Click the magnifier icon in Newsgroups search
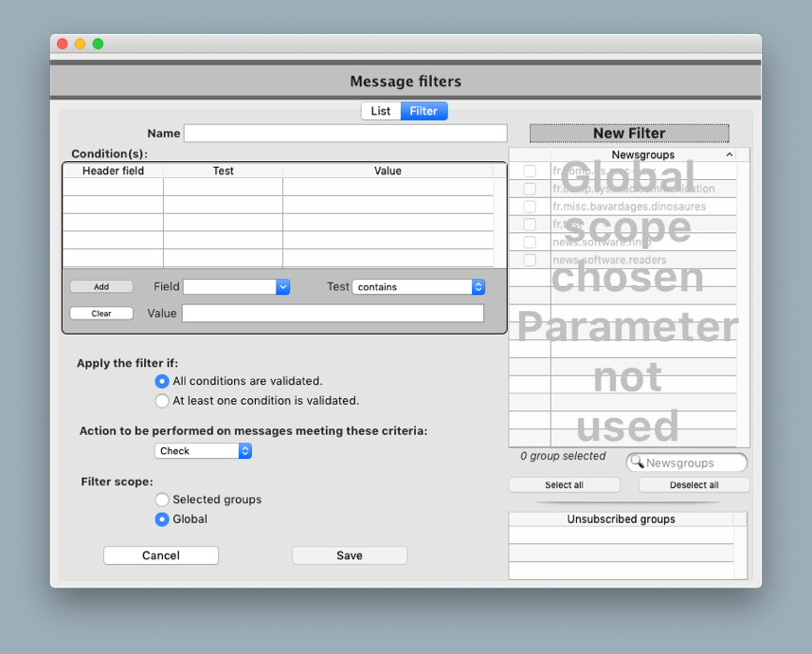Screen dimensions: 812x654 tap(637, 463)
